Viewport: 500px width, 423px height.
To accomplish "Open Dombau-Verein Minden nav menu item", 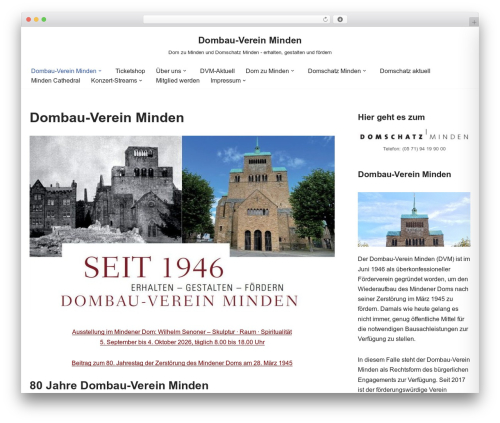I will click(x=63, y=71).
